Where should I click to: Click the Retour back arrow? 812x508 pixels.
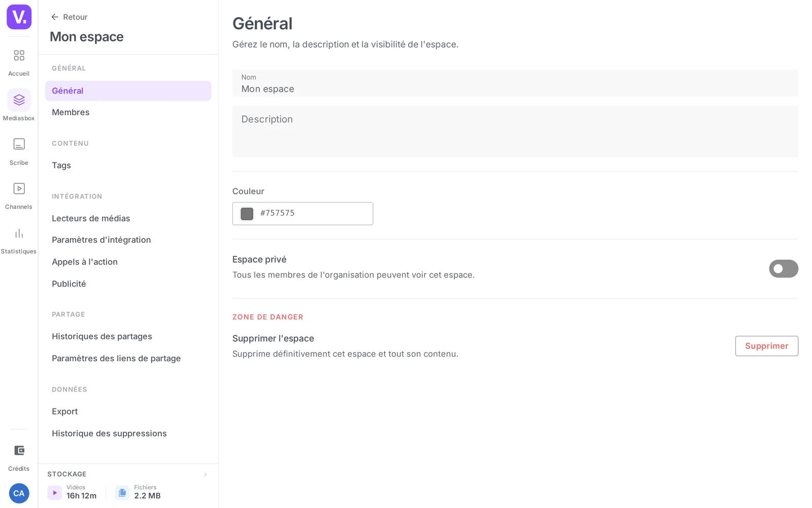pos(55,17)
